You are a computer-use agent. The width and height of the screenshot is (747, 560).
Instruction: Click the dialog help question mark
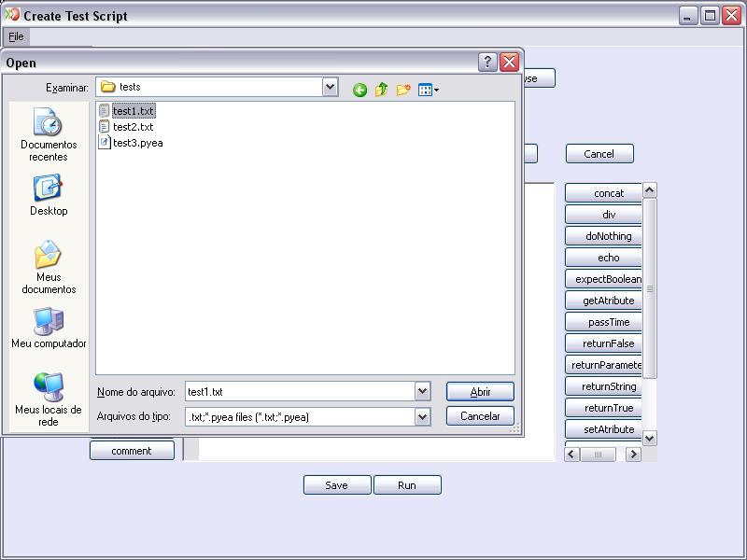[487, 63]
